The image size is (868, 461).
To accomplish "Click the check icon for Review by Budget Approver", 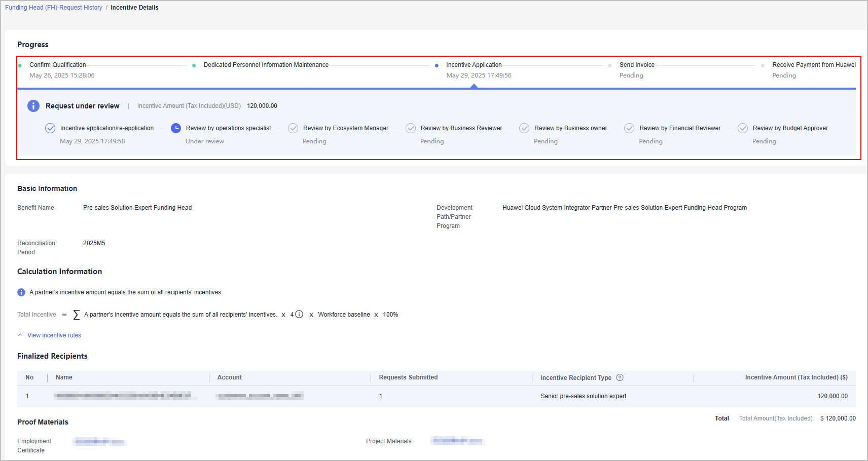I will (743, 128).
